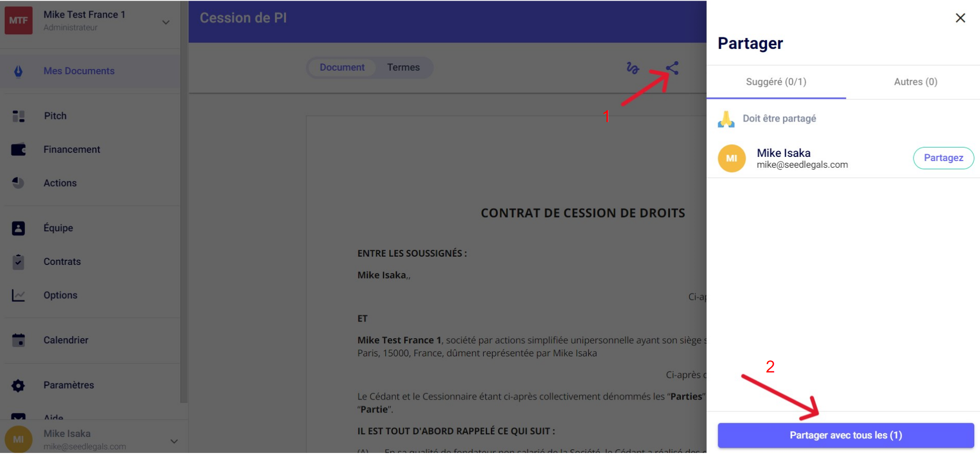This screenshot has height=454, width=980.
Task: Open Options chart icon in sidebar
Action: point(19,295)
